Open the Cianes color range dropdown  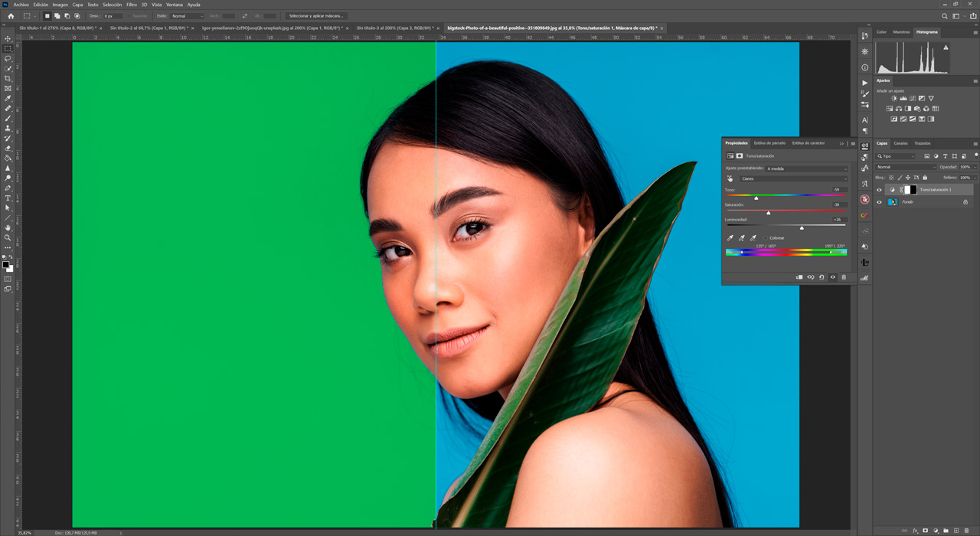pos(793,178)
